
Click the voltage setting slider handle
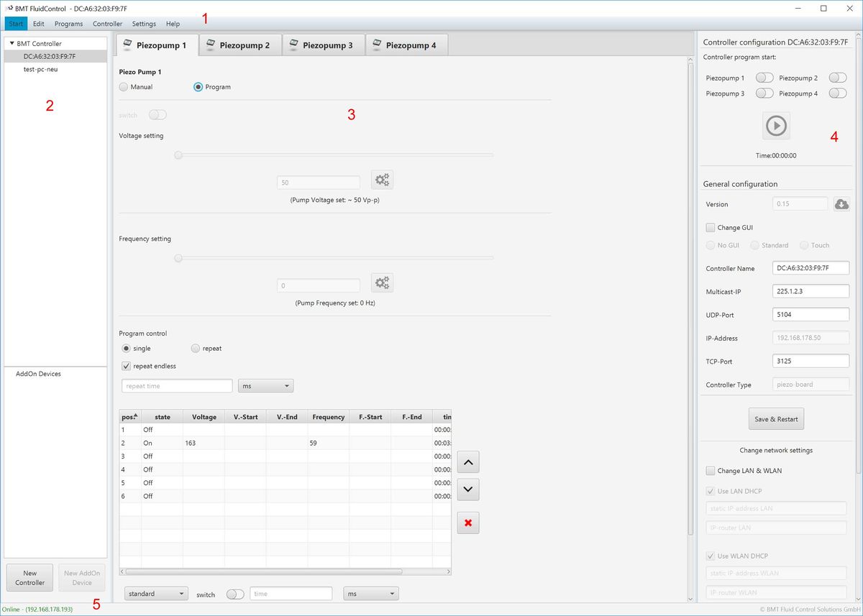(x=178, y=155)
